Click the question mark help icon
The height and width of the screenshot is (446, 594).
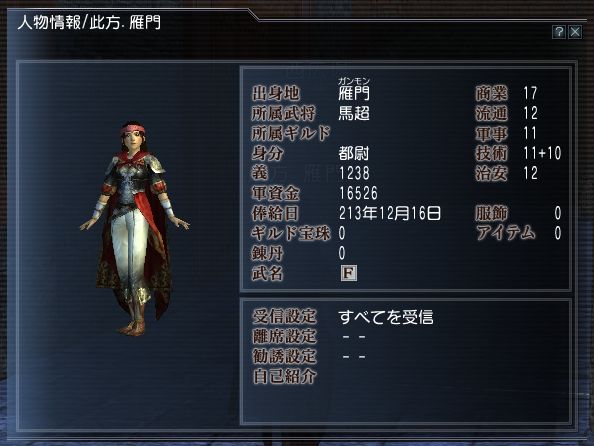[x=559, y=32]
